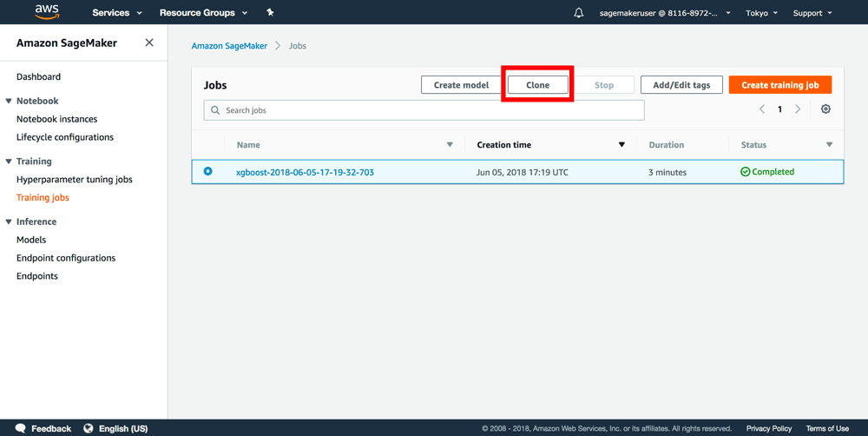Open Status column filter arrow
868x436 pixels.
coord(829,144)
